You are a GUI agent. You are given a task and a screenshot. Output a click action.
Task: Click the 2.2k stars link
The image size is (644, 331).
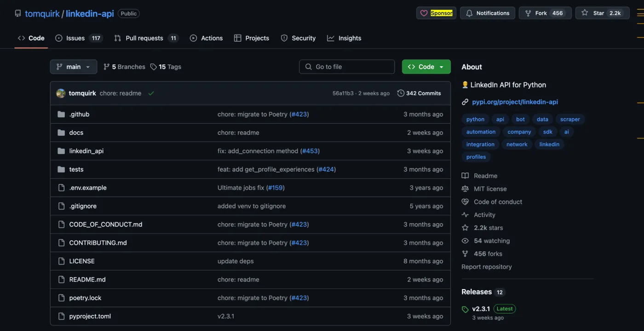489,228
